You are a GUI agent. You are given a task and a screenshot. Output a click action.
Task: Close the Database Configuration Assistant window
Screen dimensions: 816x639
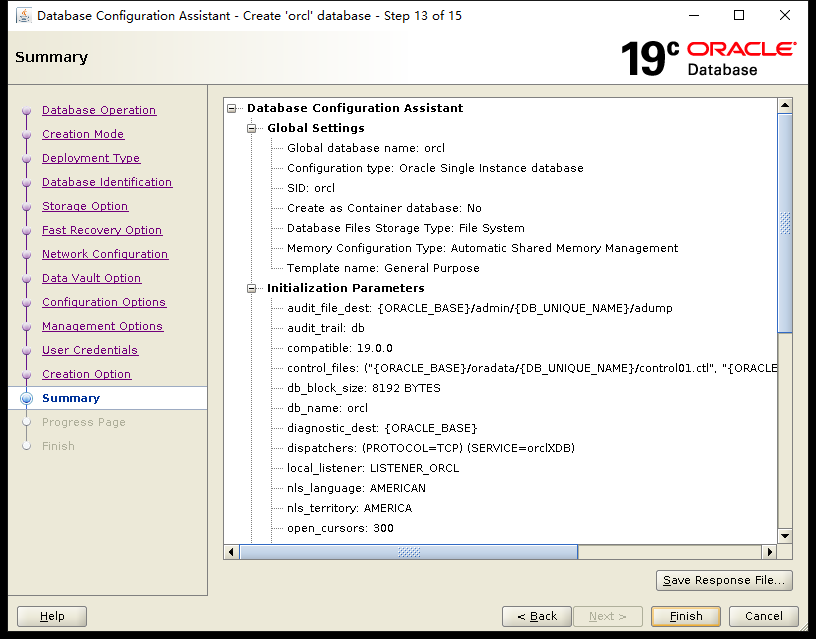tap(785, 16)
